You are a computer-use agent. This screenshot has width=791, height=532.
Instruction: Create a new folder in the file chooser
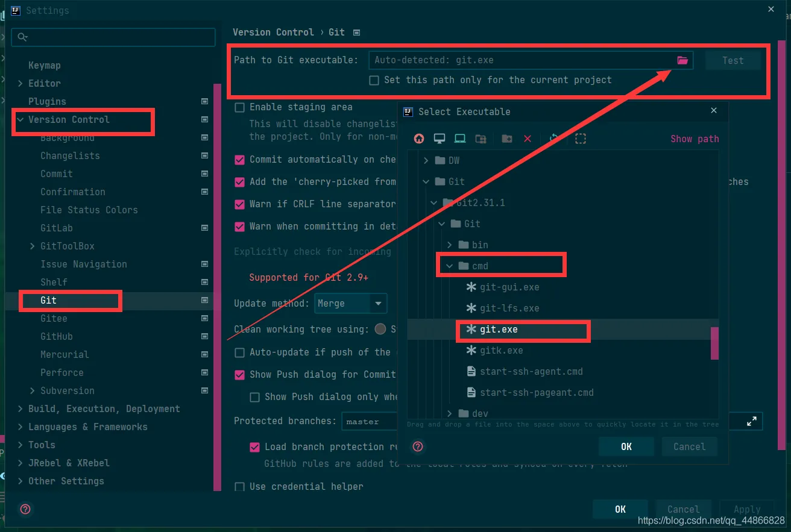pyautogui.click(x=507, y=139)
